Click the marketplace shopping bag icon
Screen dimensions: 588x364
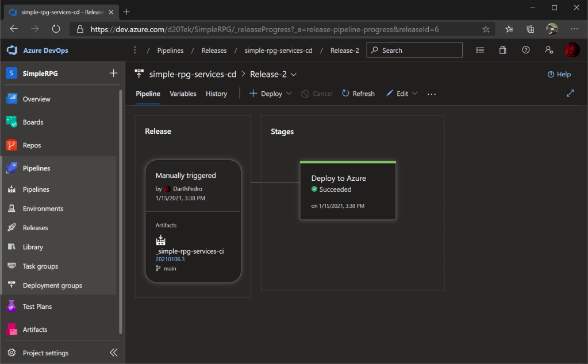[x=503, y=51]
